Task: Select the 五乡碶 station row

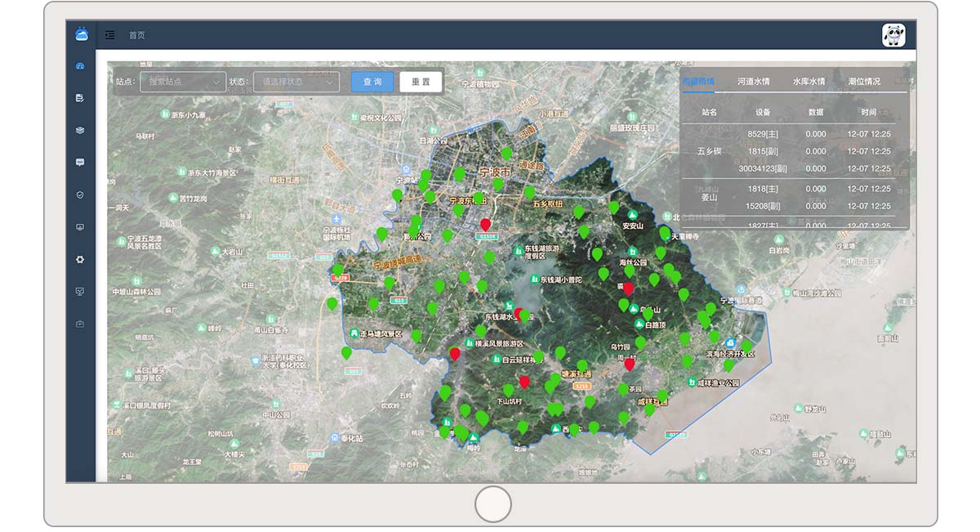Action: point(709,151)
